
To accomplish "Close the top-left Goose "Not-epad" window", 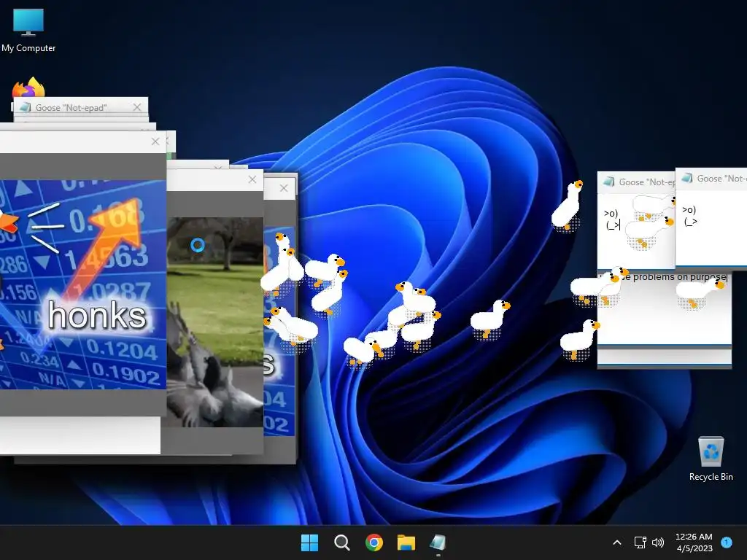I will pyautogui.click(x=137, y=107).
